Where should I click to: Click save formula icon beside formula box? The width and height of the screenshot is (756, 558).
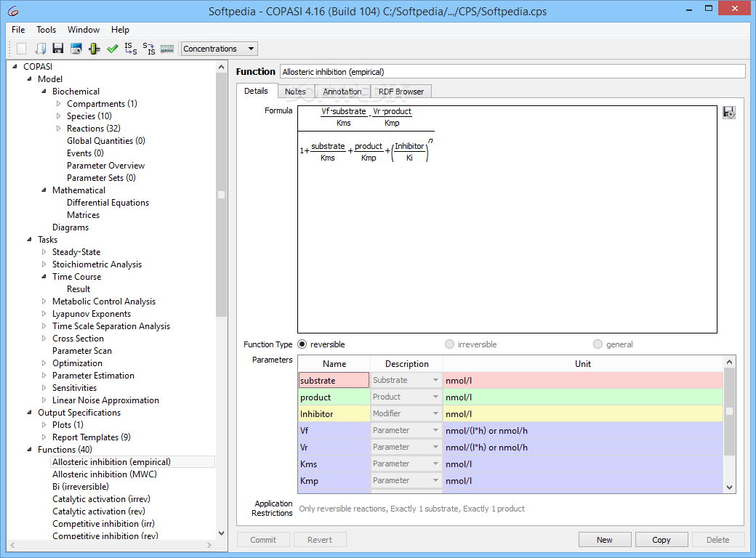click(x=728, y=113)
